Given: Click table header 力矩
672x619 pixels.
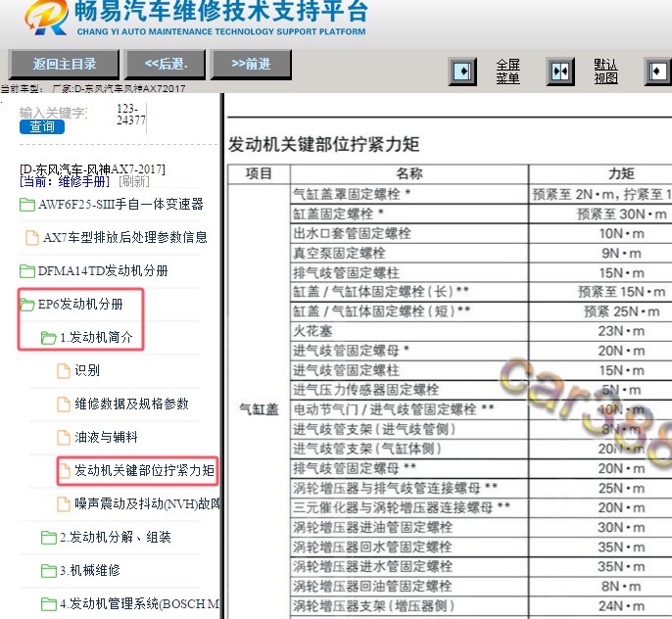Looking at the screenshot, I should point(621,173).
